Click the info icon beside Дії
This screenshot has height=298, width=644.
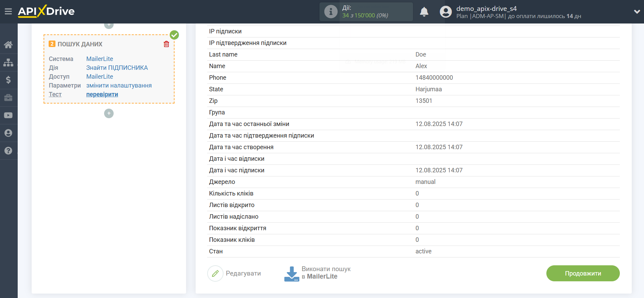331,12
